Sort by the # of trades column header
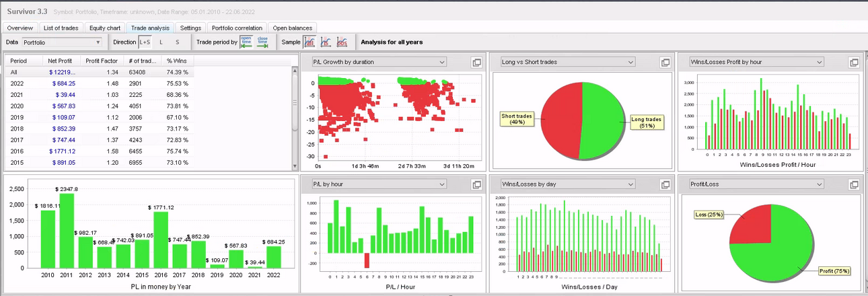Screen dimensions: 868x296 click(142, 61)
